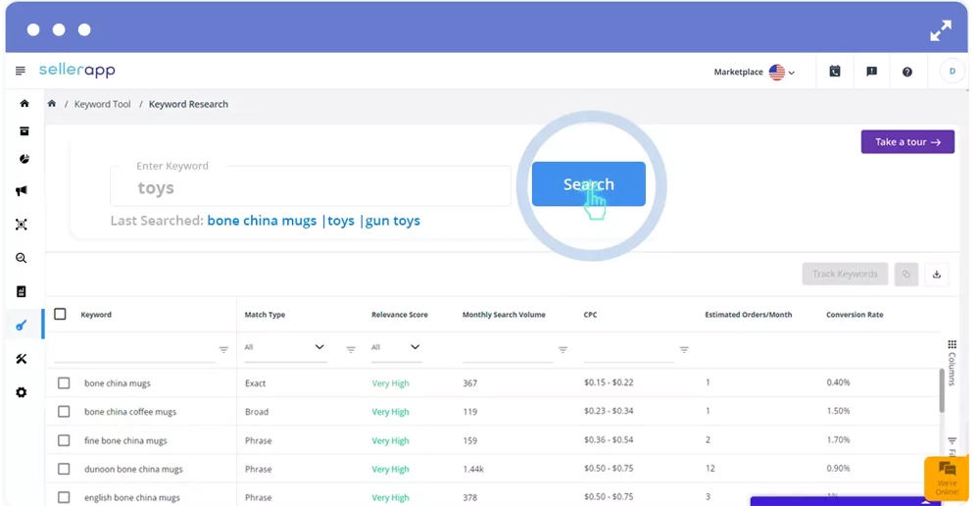980x506 pixels.
Task: Open the CPC column filter icon
Action: point(684,350)
